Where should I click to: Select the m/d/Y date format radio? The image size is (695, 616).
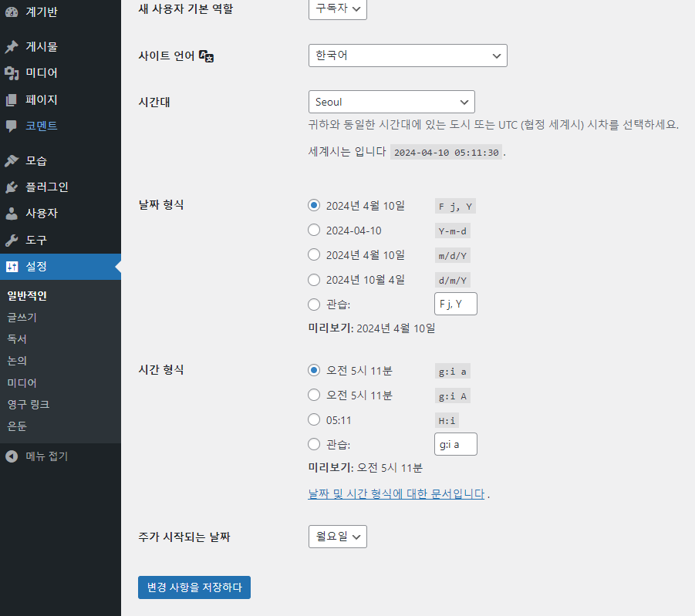[x=314, y=255]
